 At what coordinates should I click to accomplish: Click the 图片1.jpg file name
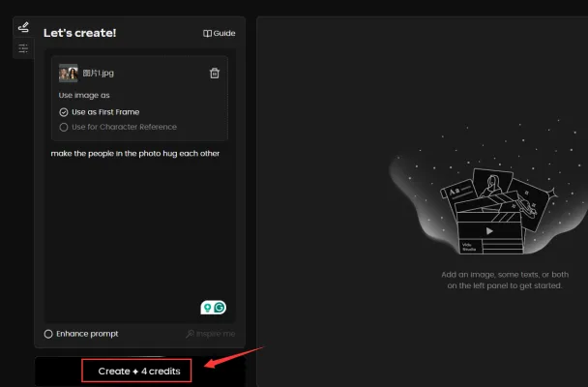point(99,74)
